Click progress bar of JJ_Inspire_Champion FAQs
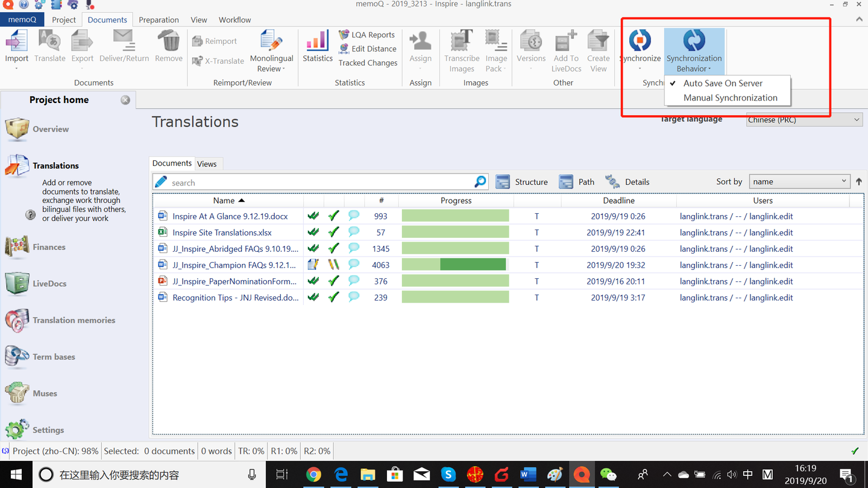 coord(455,265)
